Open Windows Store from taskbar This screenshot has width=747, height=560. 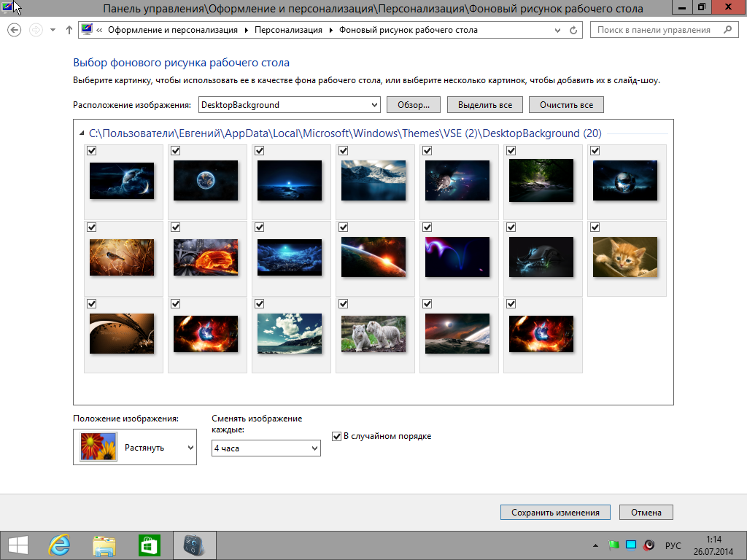pos(149,545)
